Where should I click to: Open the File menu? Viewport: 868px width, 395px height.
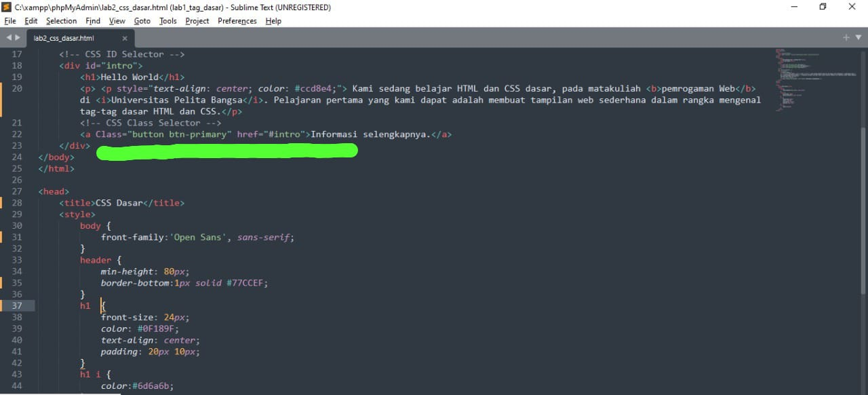(x=10, y=21)
